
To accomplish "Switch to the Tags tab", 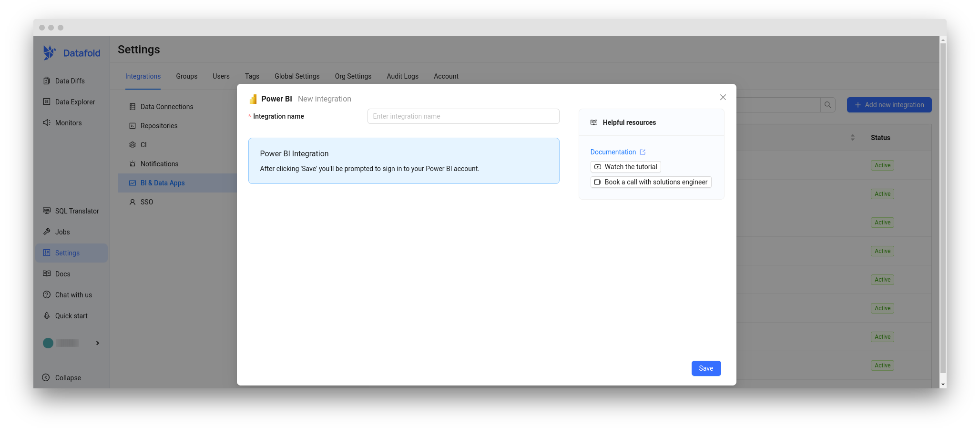I will (x=252, y=76).
